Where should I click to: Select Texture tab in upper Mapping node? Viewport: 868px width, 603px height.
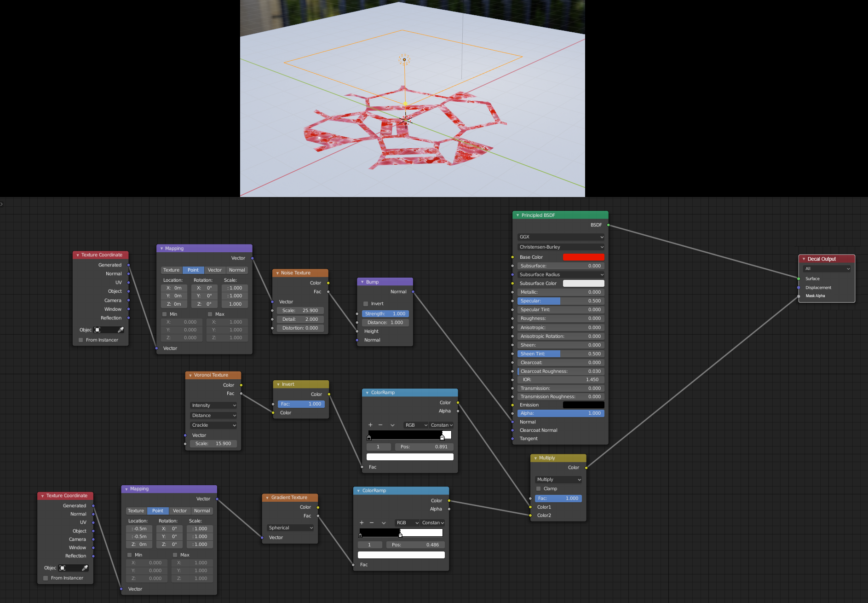coord(171,270)
